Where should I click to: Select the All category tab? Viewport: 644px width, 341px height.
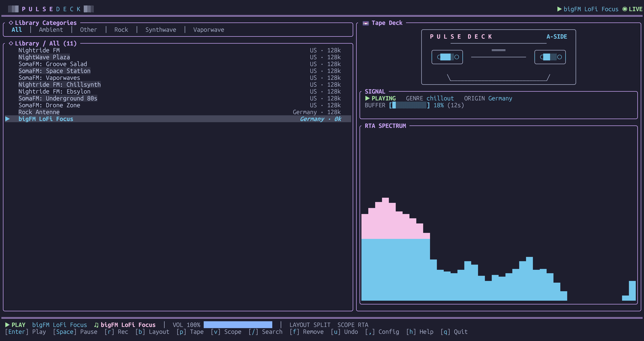click(x=17, y=30)
